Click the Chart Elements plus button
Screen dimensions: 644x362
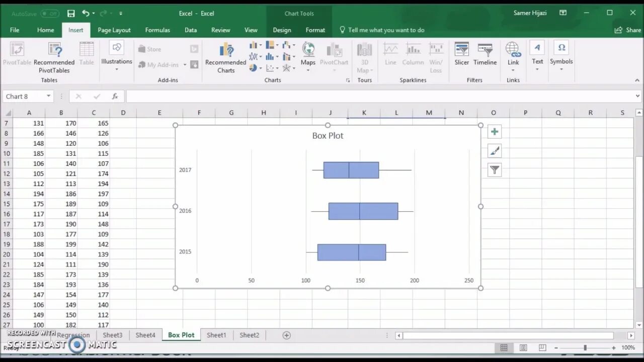point(495,132)
